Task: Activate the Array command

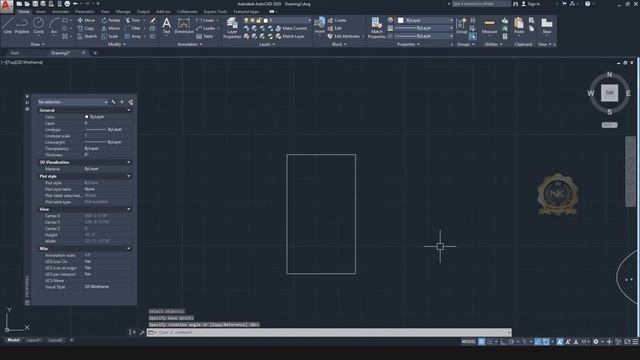Action: [133, 36]
